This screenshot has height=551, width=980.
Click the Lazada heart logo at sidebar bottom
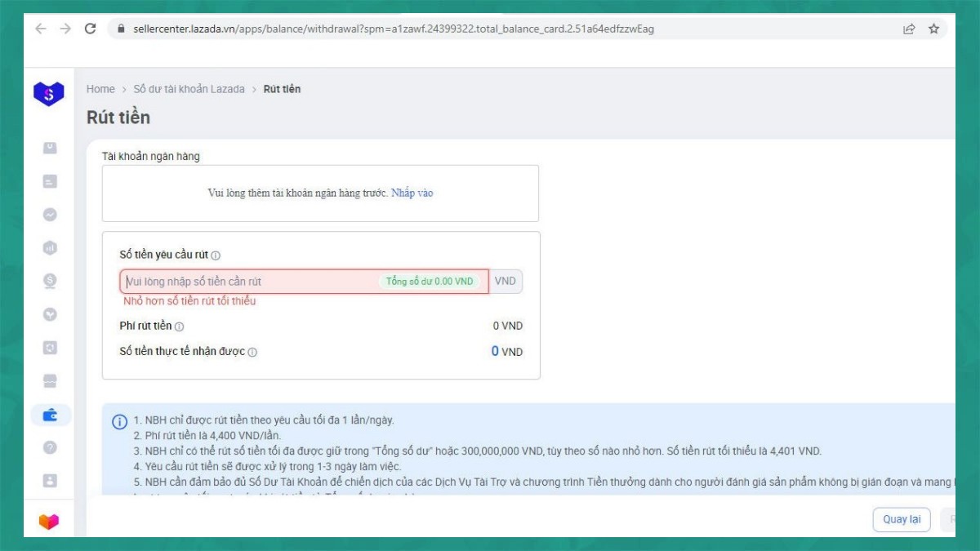tap(49, 521)
